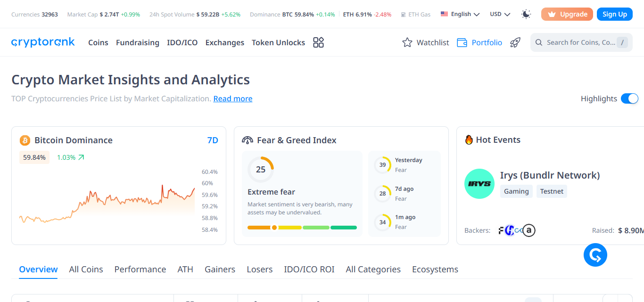Viewport: 644px width, 302px height.
Task: Open the IDO/ICO menu
Action: click(182, 42)
